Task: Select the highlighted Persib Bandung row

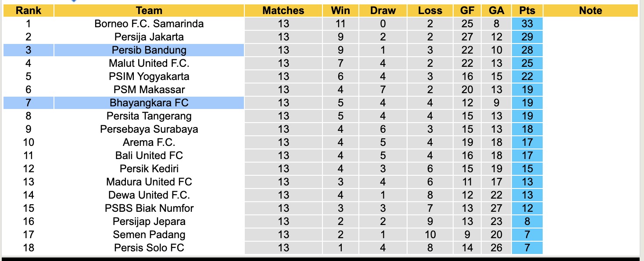Action: pyautogui.click(x=149, y=50)
